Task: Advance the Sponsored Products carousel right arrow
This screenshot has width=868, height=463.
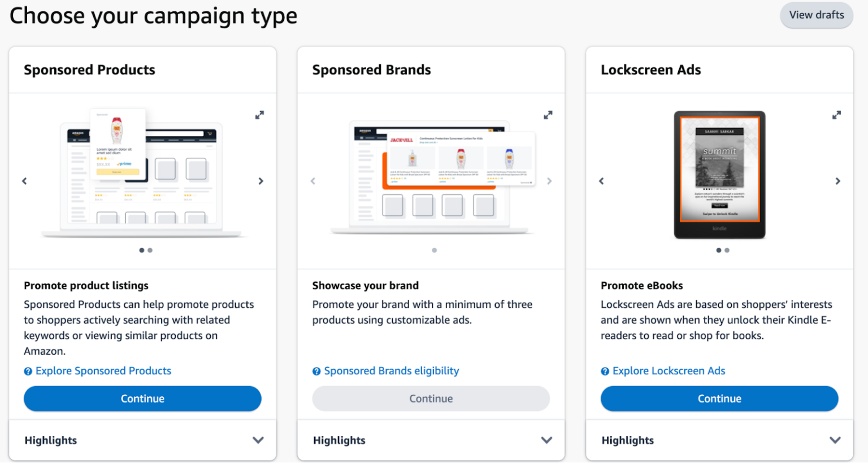Action: pyautogui.click(x=261, y=181)
